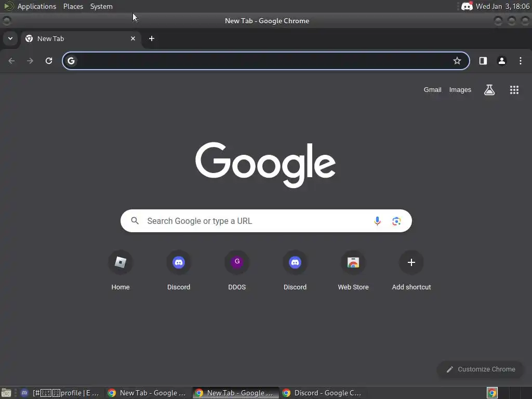
Task: Open the Gmail link
Action: (433, 89)
